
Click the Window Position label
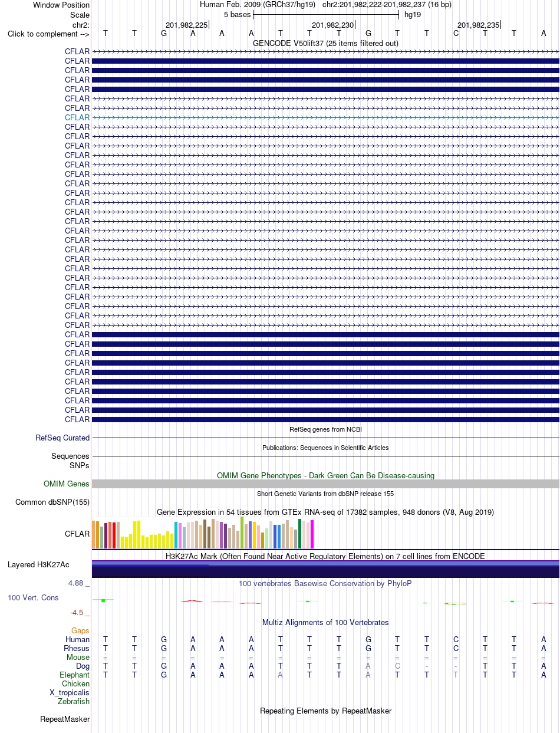[61, 5]
